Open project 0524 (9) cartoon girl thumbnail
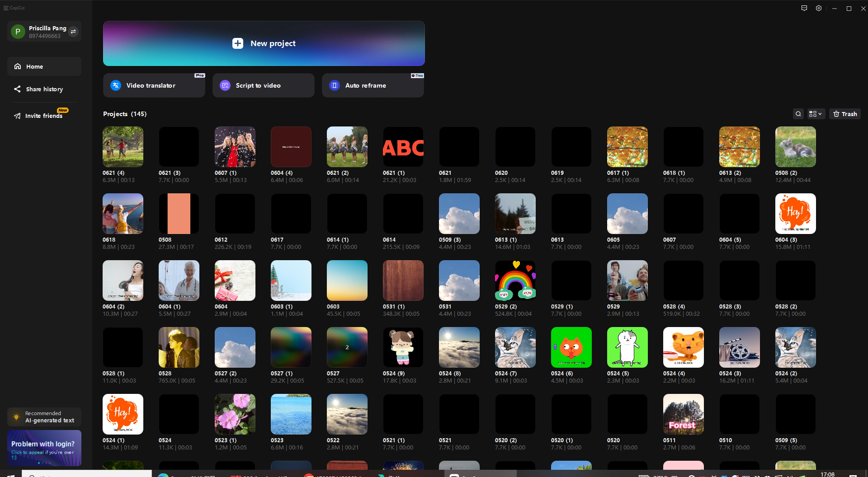The image size is (868, 477). pyautogui.click(x=403, y=347)
